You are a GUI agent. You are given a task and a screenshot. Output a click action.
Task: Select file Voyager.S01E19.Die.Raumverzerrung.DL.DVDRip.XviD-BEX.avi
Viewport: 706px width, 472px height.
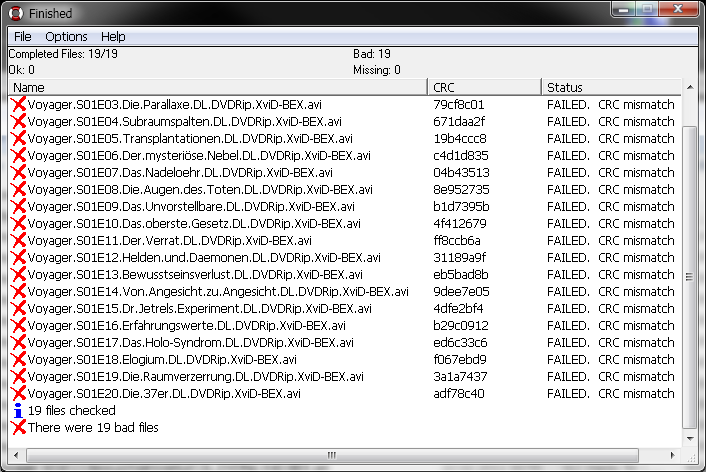(195, 377)
